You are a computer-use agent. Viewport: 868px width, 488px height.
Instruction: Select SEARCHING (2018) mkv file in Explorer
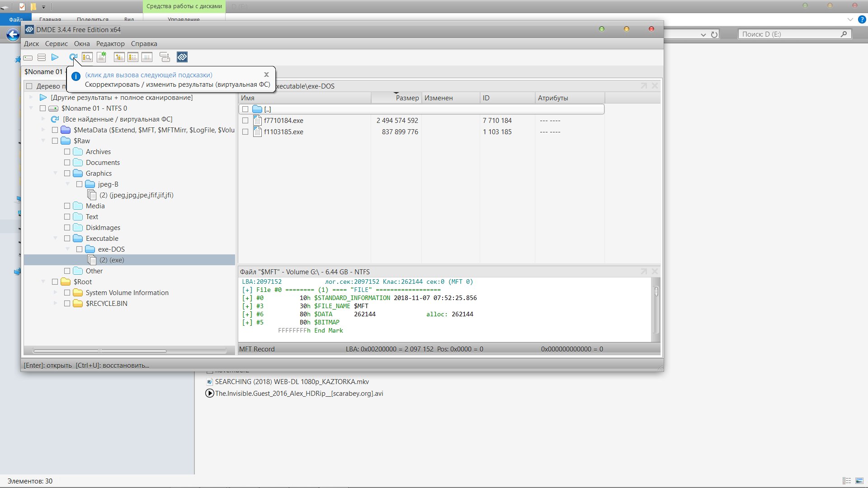tap(292, 382)
